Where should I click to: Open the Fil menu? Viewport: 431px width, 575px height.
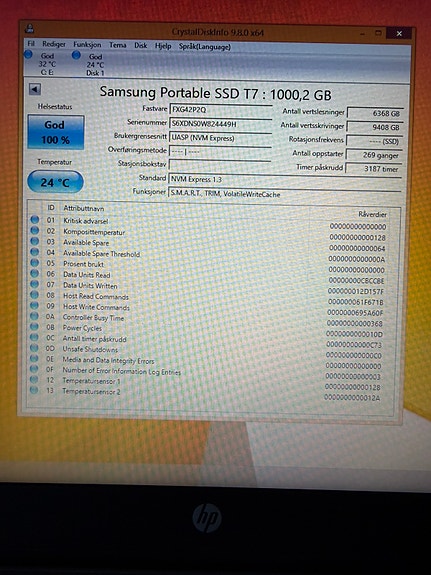coord(31,44)
